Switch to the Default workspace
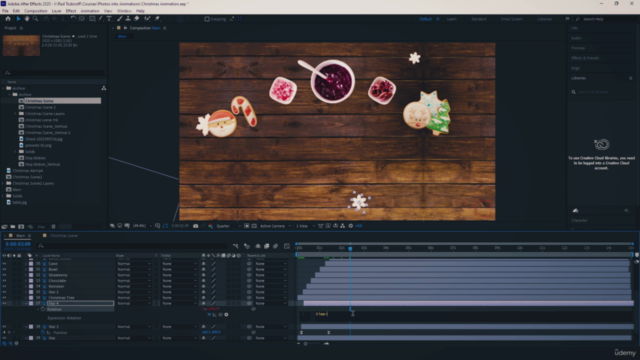 (426, 19)
